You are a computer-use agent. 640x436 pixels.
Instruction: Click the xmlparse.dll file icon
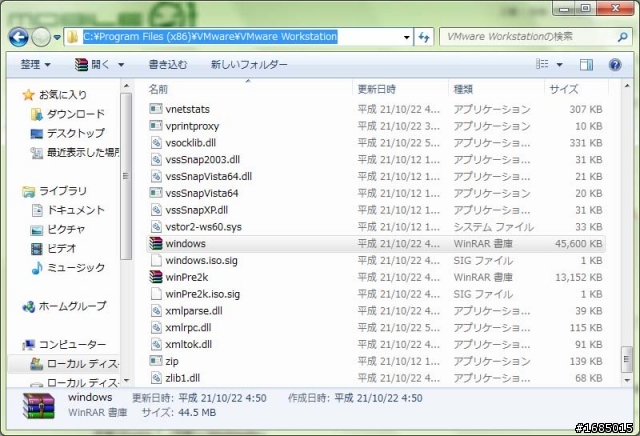pos(156,311)
